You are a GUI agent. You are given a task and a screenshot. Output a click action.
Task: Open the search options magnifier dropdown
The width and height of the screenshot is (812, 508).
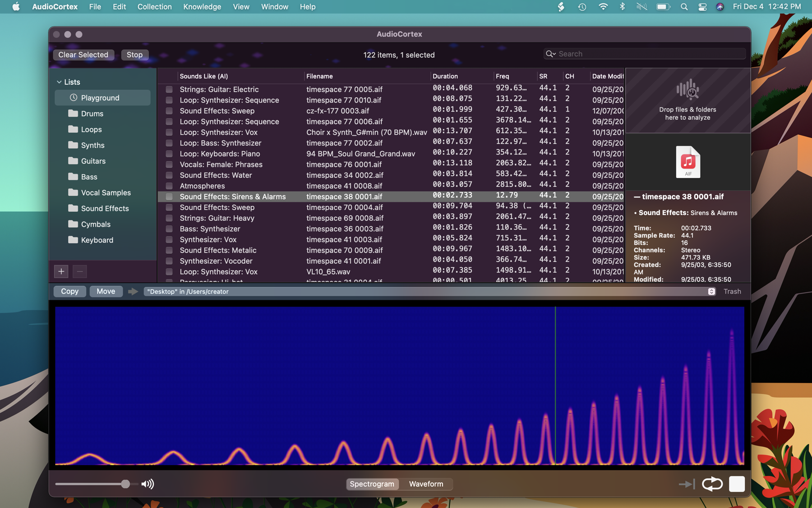point(550,54)
